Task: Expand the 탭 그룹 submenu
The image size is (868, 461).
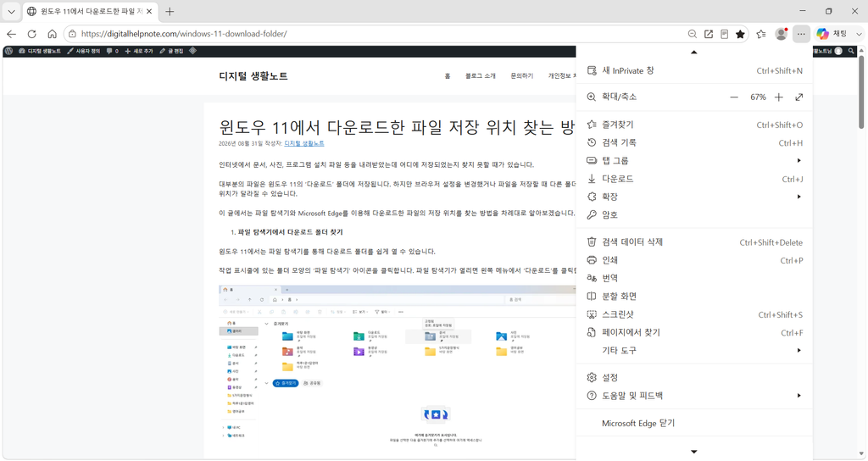Action: click(x=694, y=160)
